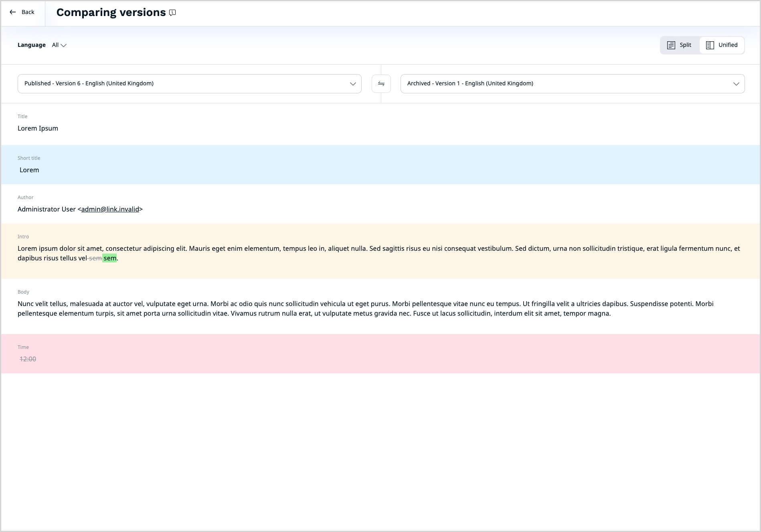This screenshot has width=761, height=532.
Task: Click chevron on the archived version selector
Action: tap(736, 84)
